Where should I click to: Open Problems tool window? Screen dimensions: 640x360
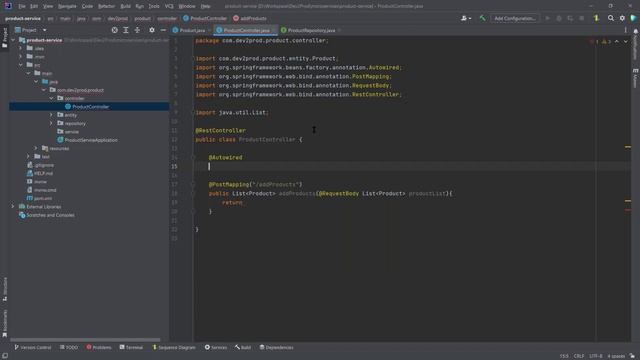click(99, 347)
